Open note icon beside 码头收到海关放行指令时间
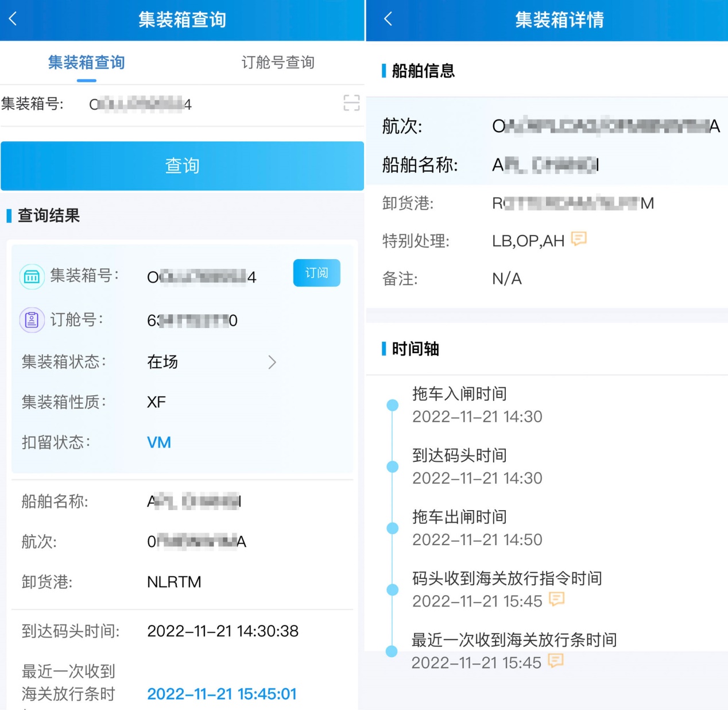 [x=556, y=600]
